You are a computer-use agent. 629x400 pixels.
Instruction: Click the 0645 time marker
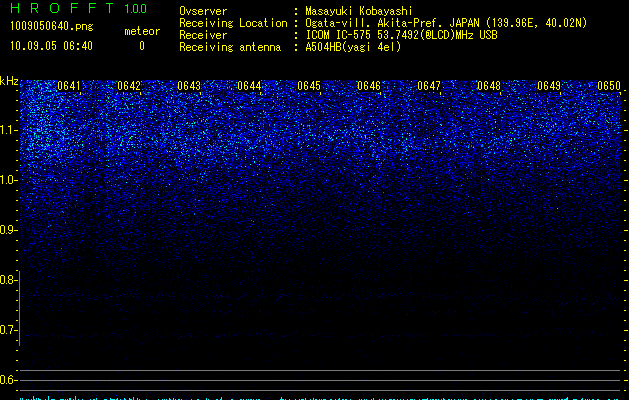click(x=309, y=86)
